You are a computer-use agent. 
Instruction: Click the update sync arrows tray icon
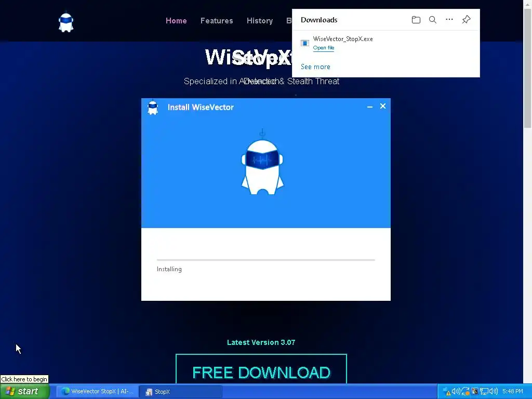pyautogui.click(x=465, y=392)
